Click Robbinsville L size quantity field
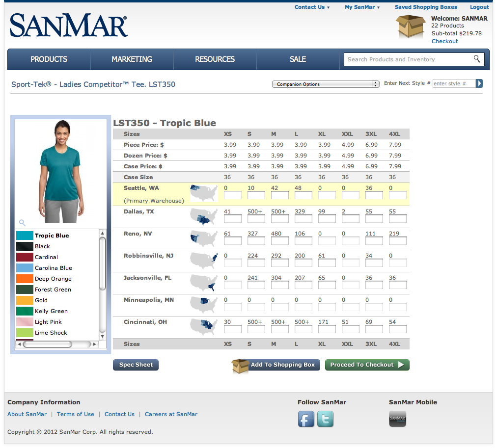The width and height of the screenshot is (497, 448). (304, 263)
